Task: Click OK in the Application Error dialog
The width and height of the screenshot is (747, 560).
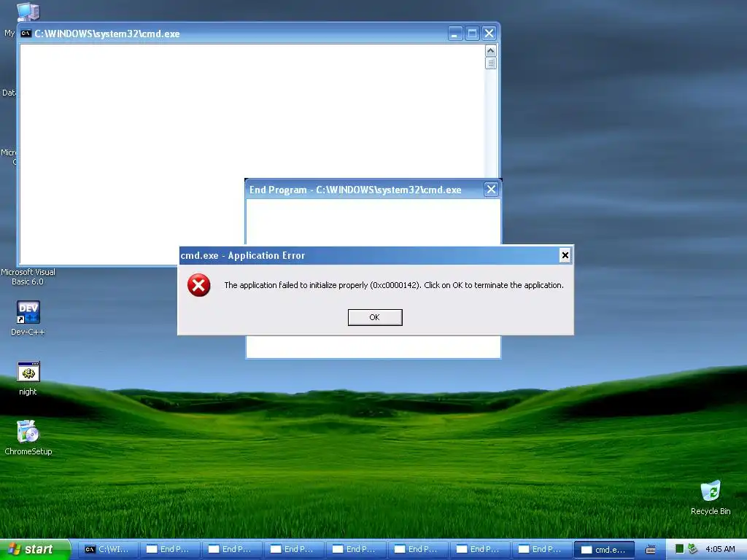Action: coord(375,317)
